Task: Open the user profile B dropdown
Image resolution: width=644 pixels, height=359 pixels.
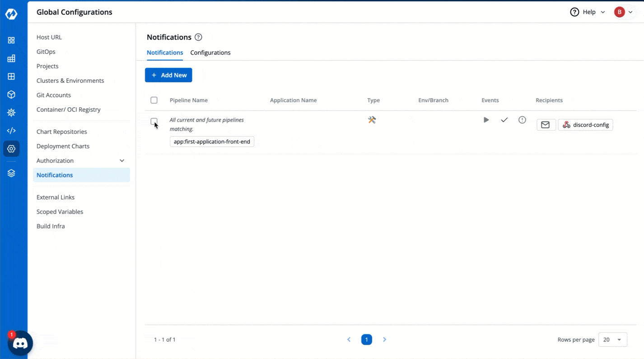Action: click(x=623, y=12)
